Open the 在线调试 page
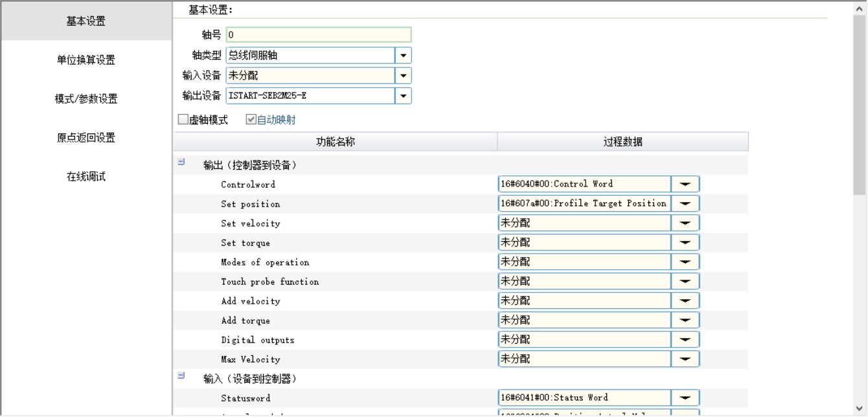Viewport: 868px width, 417px height. 86,177
